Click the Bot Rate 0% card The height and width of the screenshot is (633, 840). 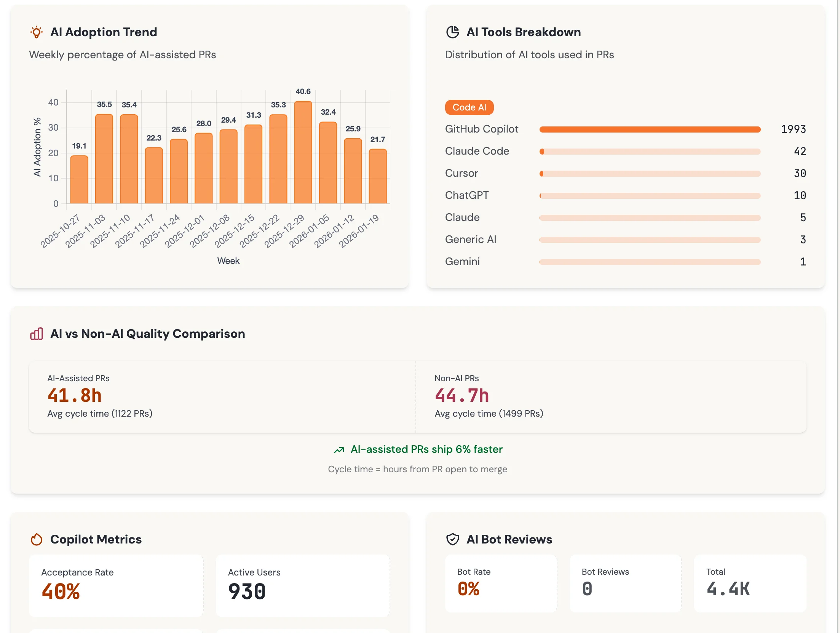tap(501, 583)
